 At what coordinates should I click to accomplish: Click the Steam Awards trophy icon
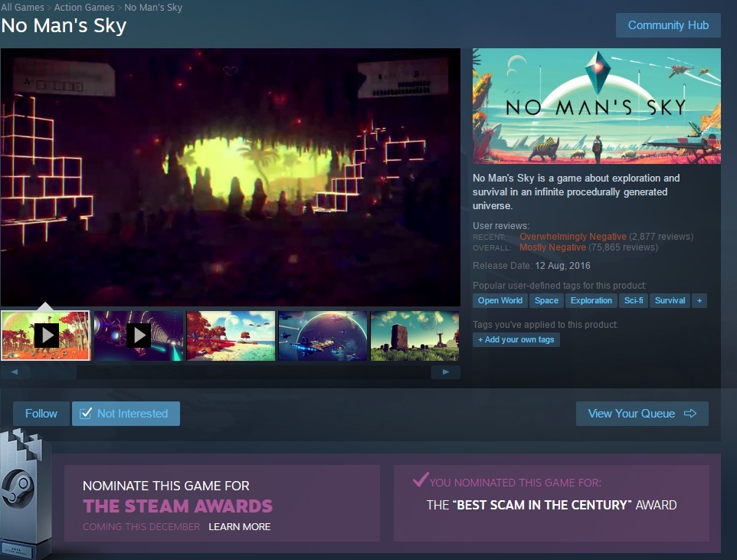24,494
